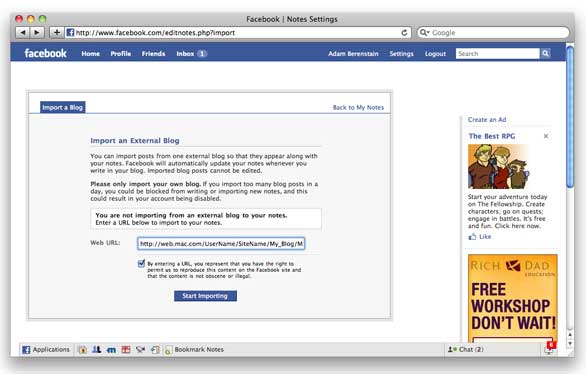Viewport: 586px width, 374px height.
Task: Go back with the browser back arrow
Action: [23, 33]
